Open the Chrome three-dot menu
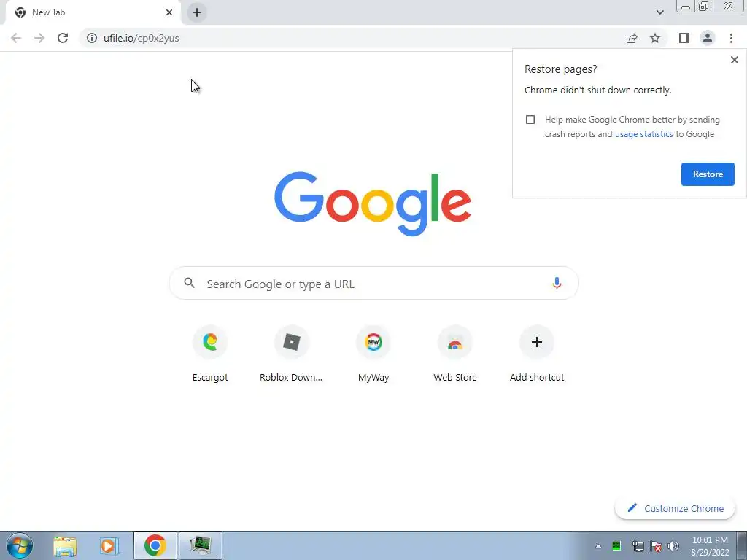Screen dimensions: 747x560 coord(731,38)
